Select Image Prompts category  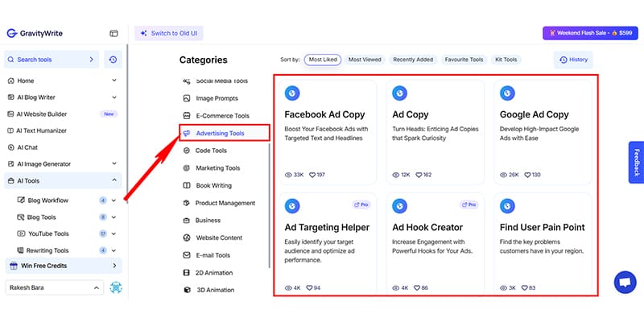point(211,98)
